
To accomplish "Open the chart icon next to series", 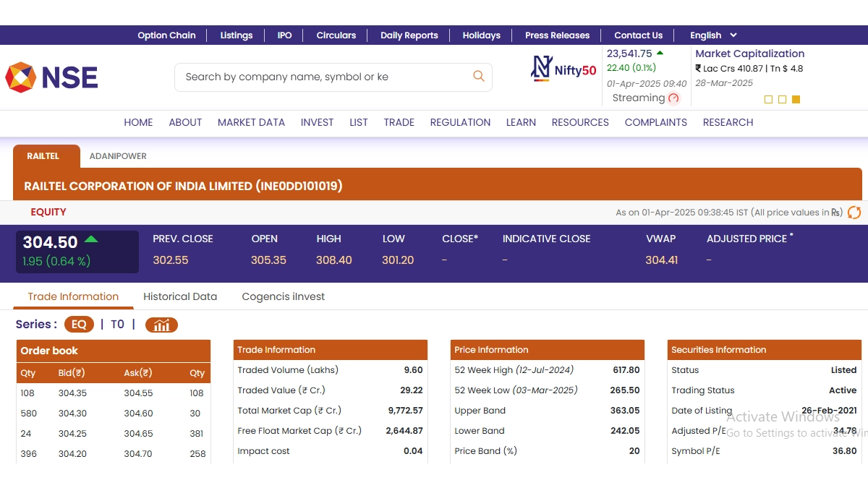I will [161, 325].
